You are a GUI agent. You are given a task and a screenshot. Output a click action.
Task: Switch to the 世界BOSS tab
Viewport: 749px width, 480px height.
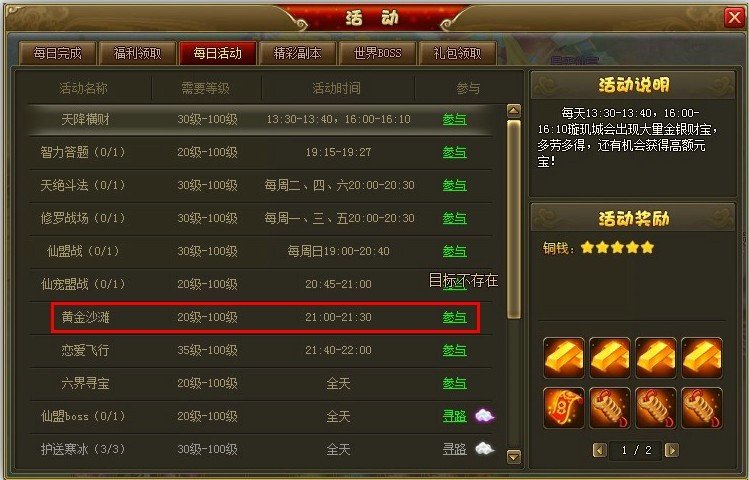377,53
